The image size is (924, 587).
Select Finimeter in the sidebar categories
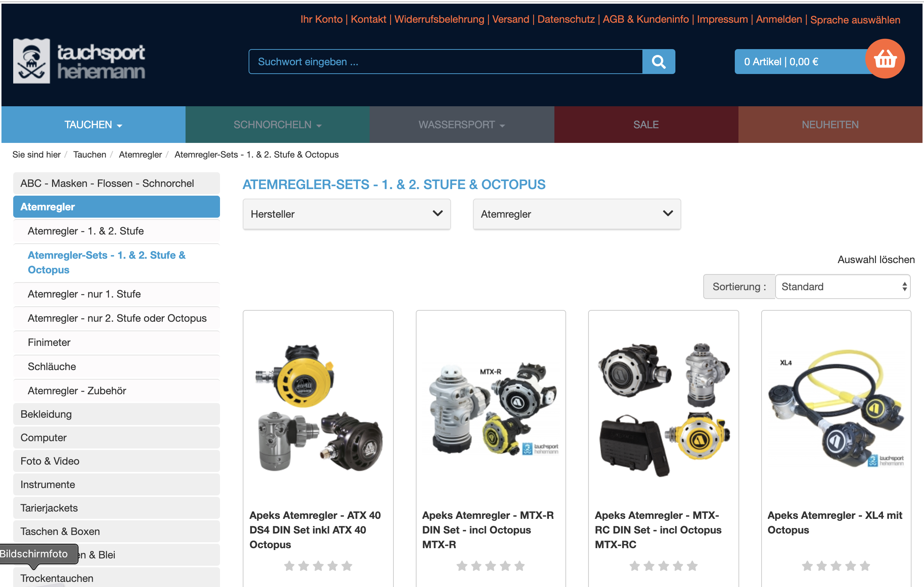pyautogui.click(x=49, y=342)
